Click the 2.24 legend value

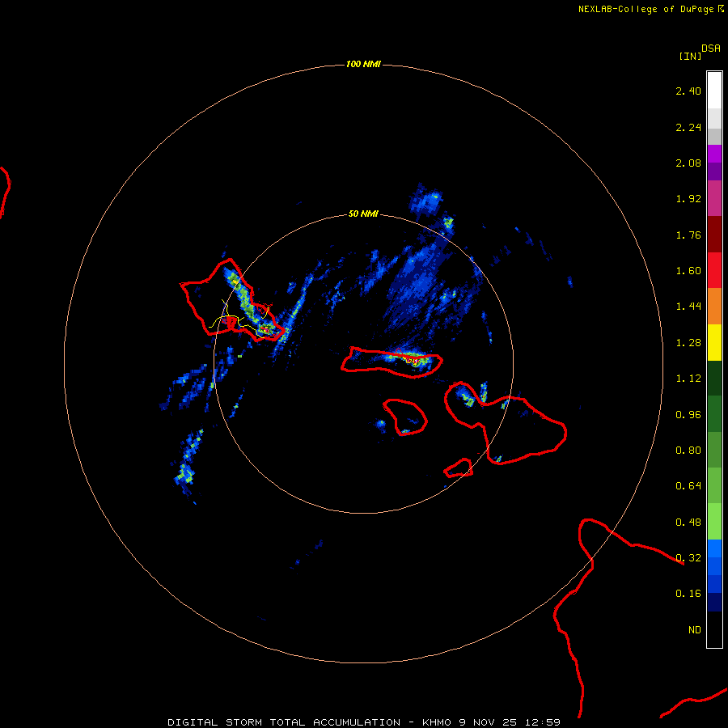coord(688,127)
